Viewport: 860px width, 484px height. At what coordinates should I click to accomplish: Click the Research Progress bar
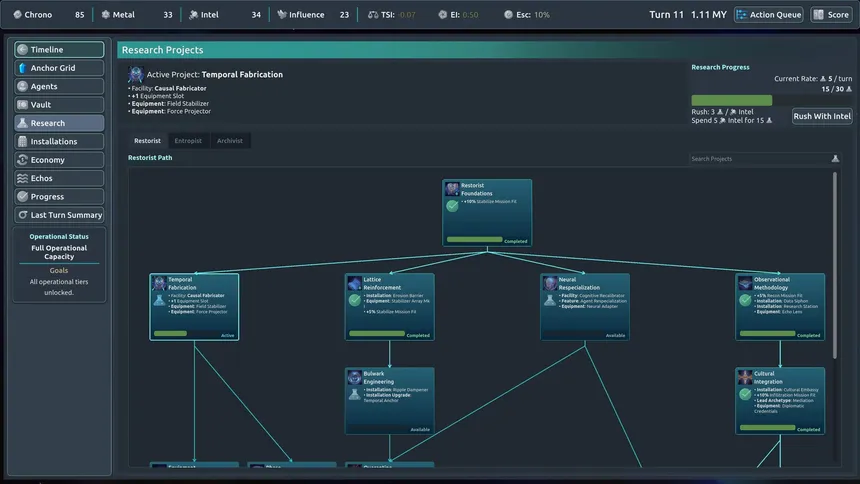771,100
